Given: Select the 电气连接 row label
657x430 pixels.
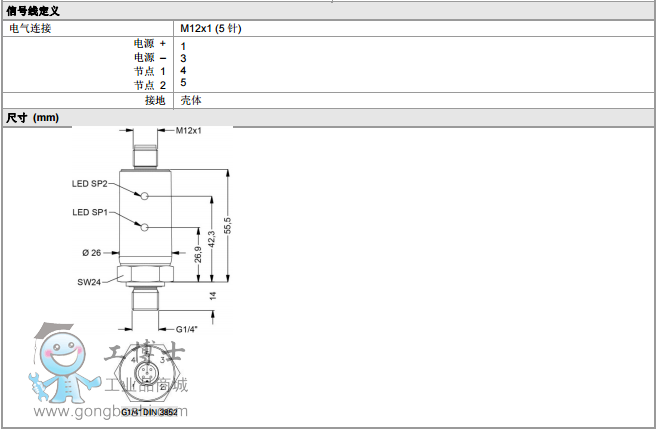Looking at the screenshot, I should point(30,28).
